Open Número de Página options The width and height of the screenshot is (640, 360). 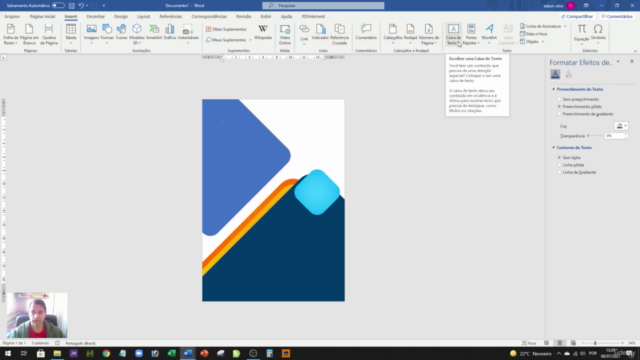pos(429,34)
